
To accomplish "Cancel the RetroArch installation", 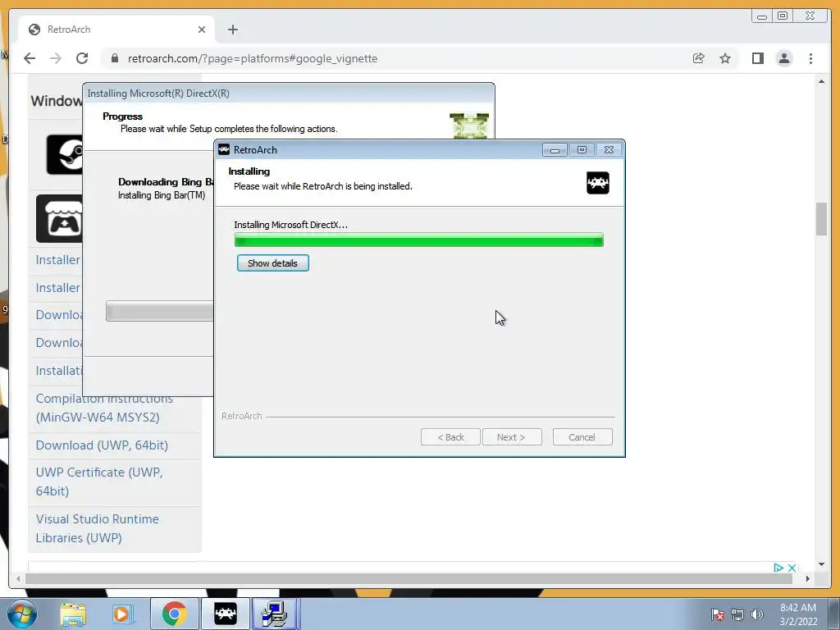I will pos(582,437).
